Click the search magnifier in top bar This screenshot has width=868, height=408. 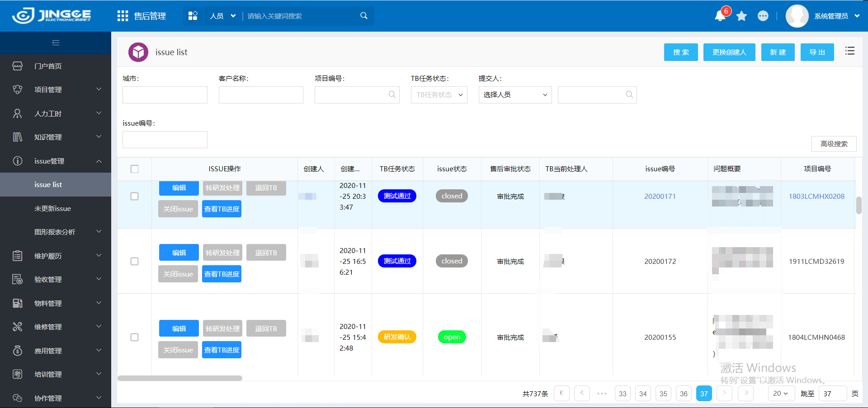(364, 16)
